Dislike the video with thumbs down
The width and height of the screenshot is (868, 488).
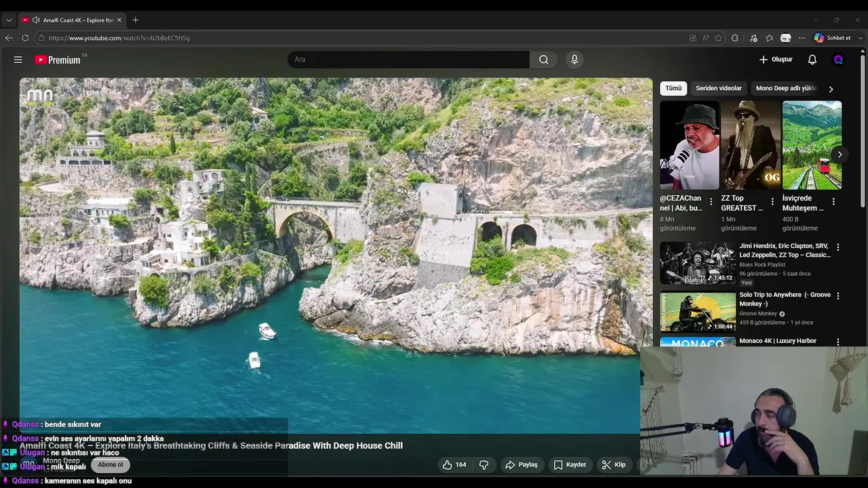(x=484, y=465)
